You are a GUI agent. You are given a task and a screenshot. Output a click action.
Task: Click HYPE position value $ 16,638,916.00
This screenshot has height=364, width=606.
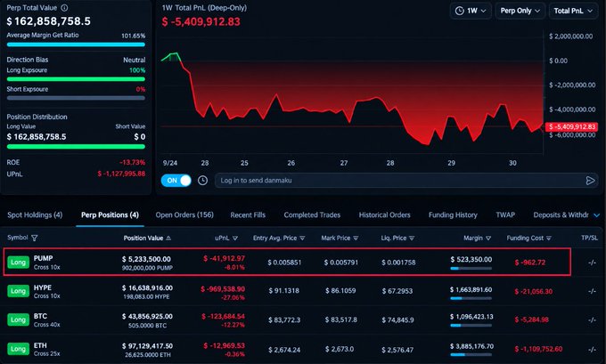click(147, 288)
